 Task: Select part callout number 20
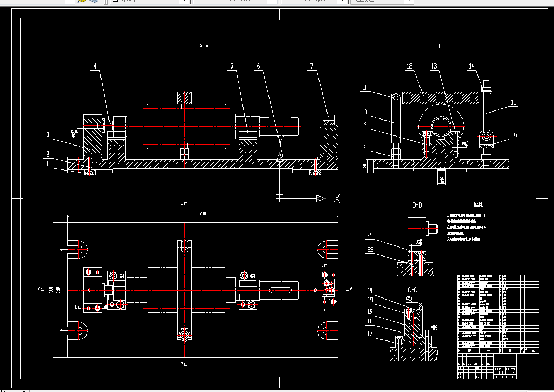pos(370,300)
